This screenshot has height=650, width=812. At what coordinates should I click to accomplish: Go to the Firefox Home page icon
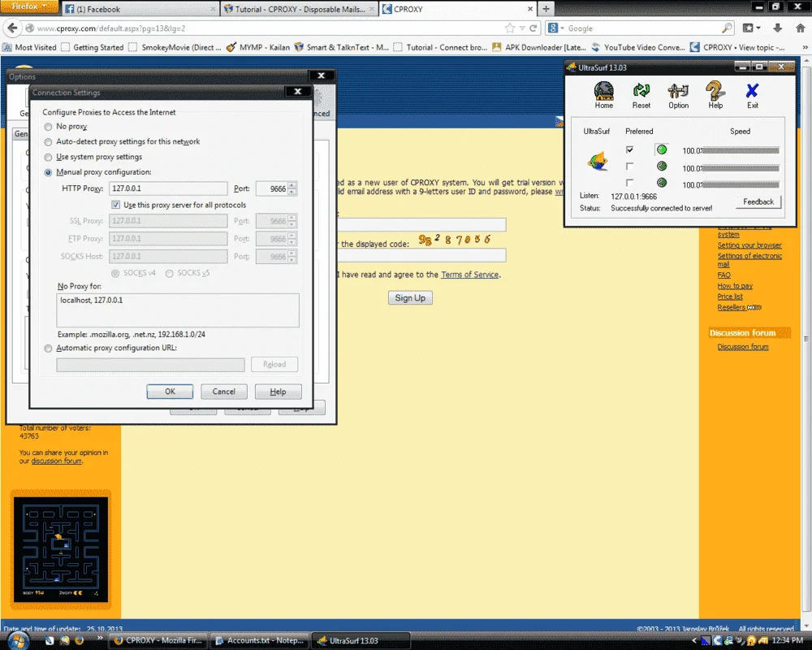point(801,28)
